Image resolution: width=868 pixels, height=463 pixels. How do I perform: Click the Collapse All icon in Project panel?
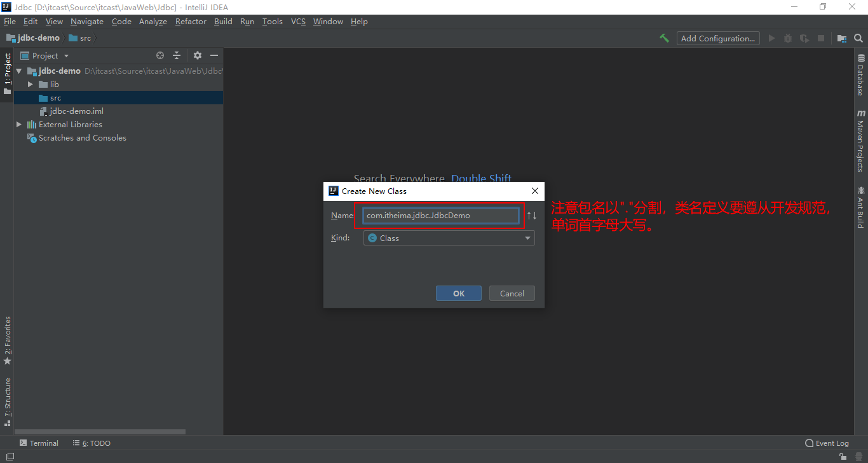click(177, 55)
